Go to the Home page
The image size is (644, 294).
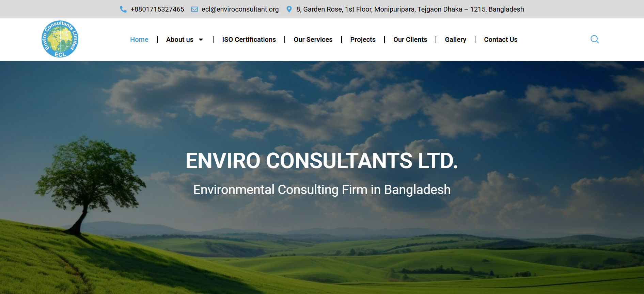point(139,39)
